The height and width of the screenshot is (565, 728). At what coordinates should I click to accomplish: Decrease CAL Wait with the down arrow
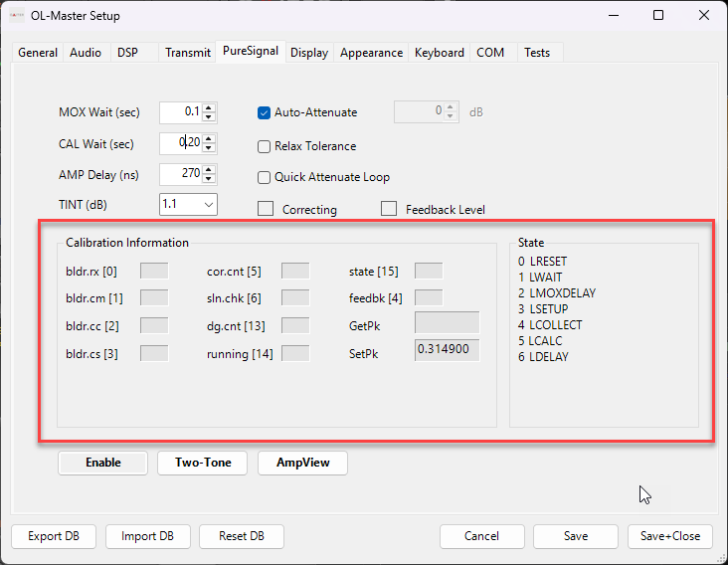(x=209, y=148)
